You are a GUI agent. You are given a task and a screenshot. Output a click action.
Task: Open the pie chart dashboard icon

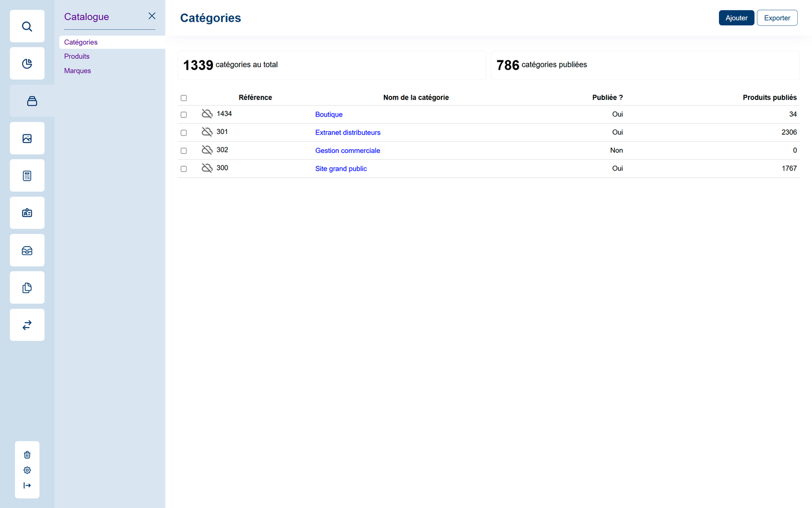[x=27, y=63]
